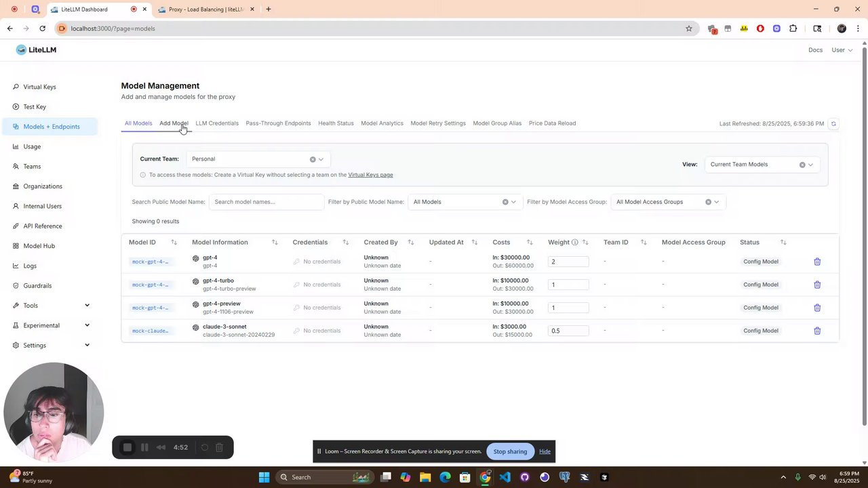Edit weight field for claude-3-sonnet row

pyautogui.click(x=568, y=331)
